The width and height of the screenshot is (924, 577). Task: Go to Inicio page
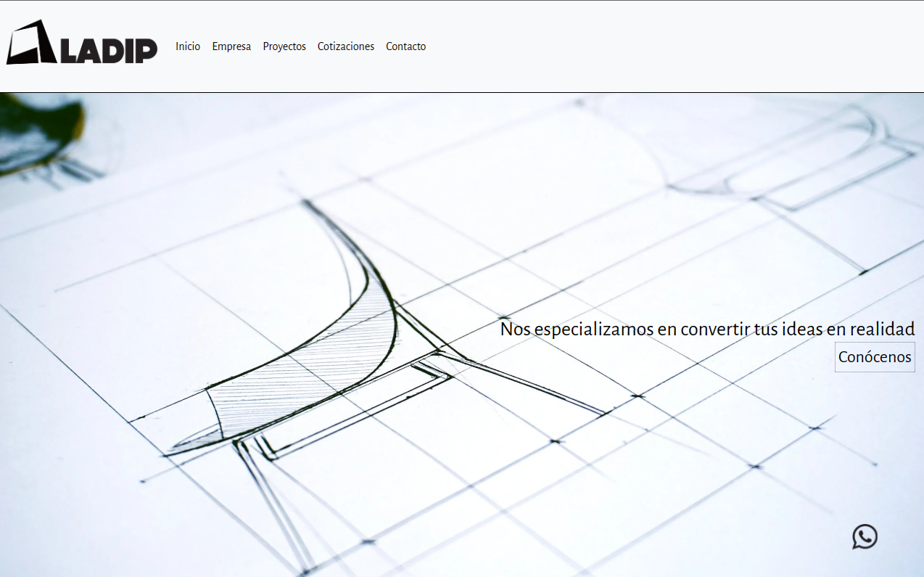[x=188, y=46]
